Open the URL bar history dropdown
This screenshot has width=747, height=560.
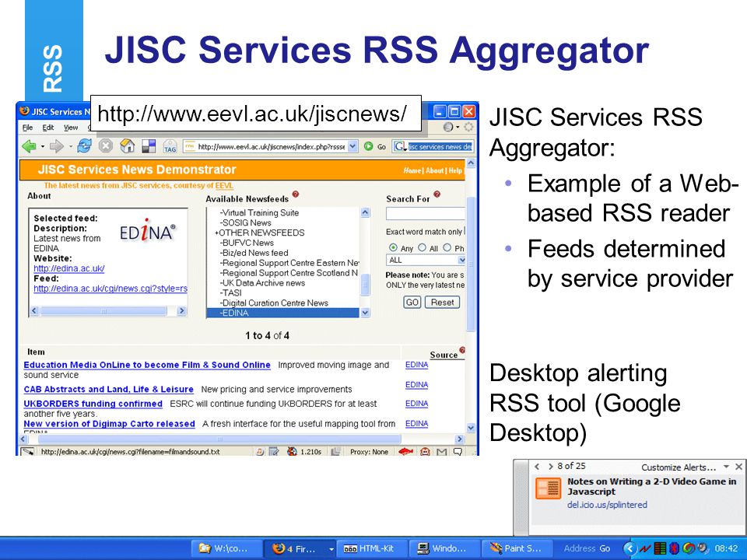pos(352,147)
